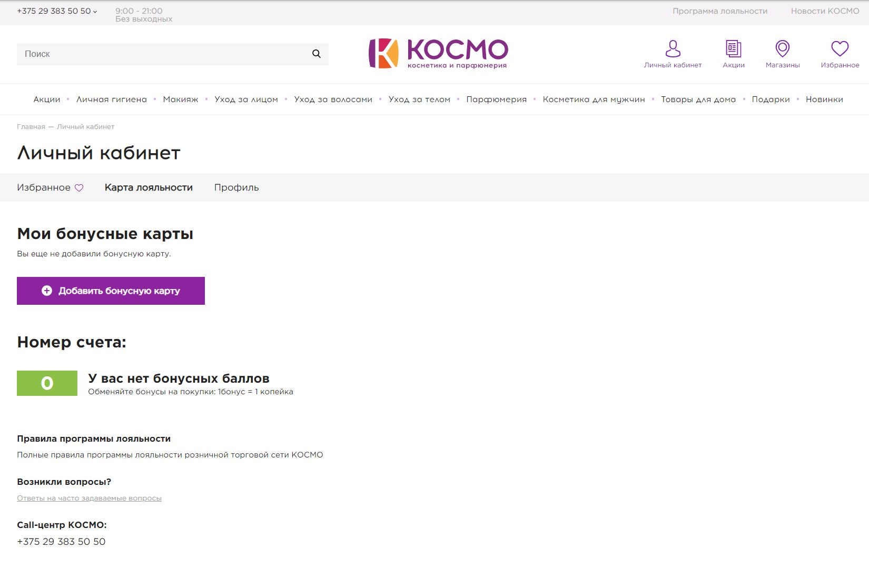Click Личный кабинет breadcrumb
The image size is (869, 588).
85,127
